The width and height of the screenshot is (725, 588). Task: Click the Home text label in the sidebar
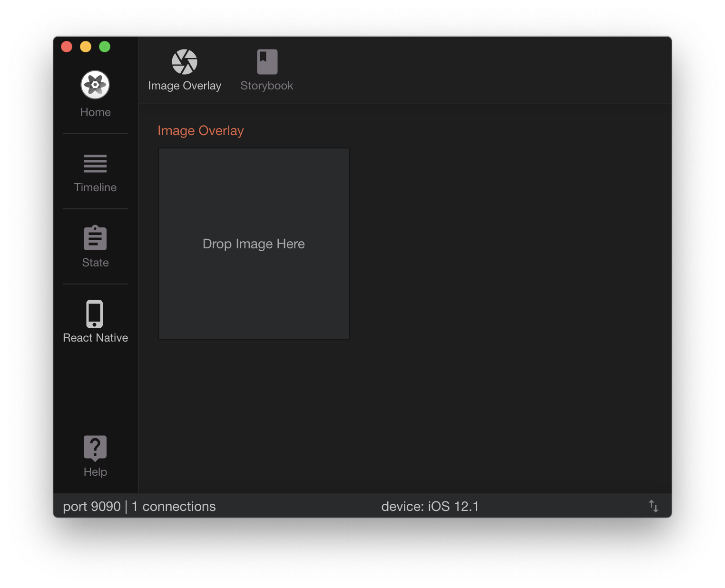pos(95,112)
